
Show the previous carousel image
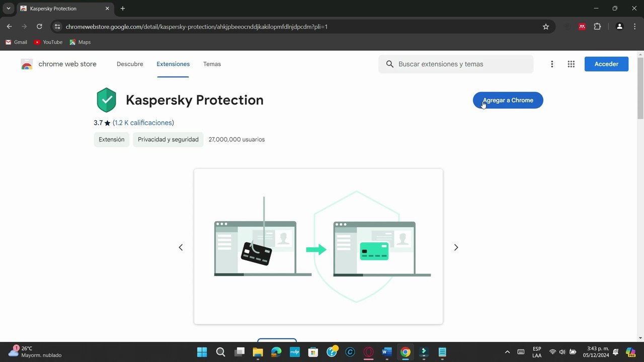coord(181,247)
